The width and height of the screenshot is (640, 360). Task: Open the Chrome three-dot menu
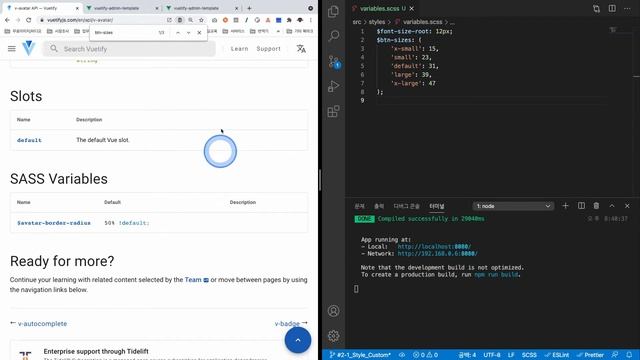click(x=311, y=20)
